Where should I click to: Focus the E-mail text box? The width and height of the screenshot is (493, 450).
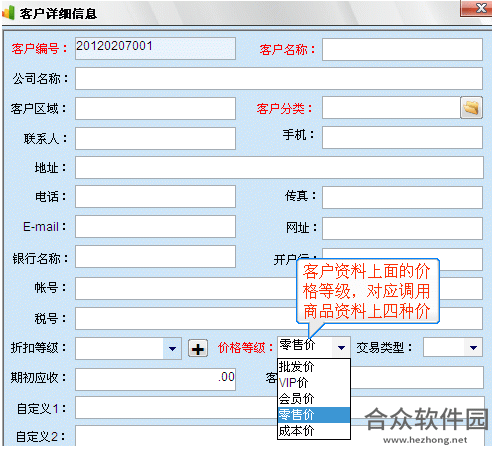pos(155,227)
